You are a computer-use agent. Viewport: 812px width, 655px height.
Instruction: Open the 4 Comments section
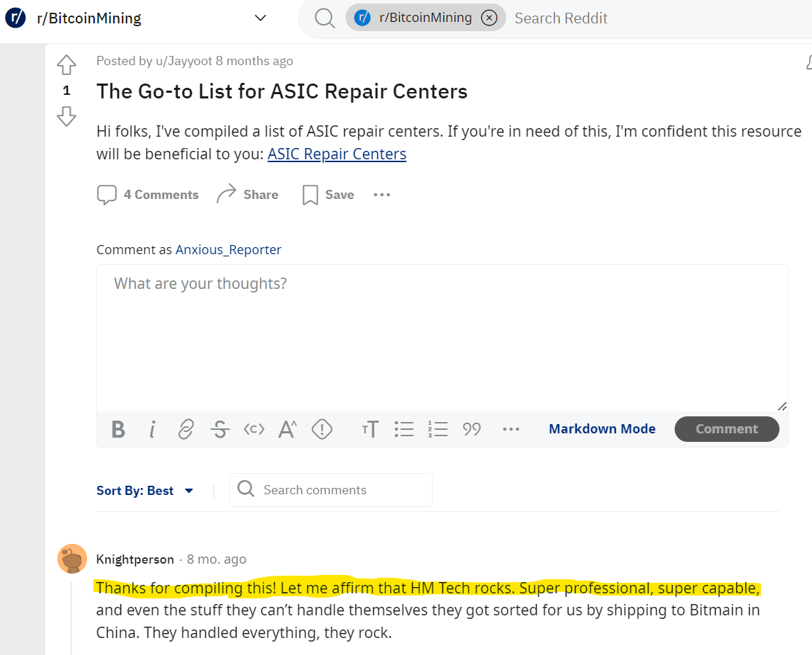coord(147,195)
